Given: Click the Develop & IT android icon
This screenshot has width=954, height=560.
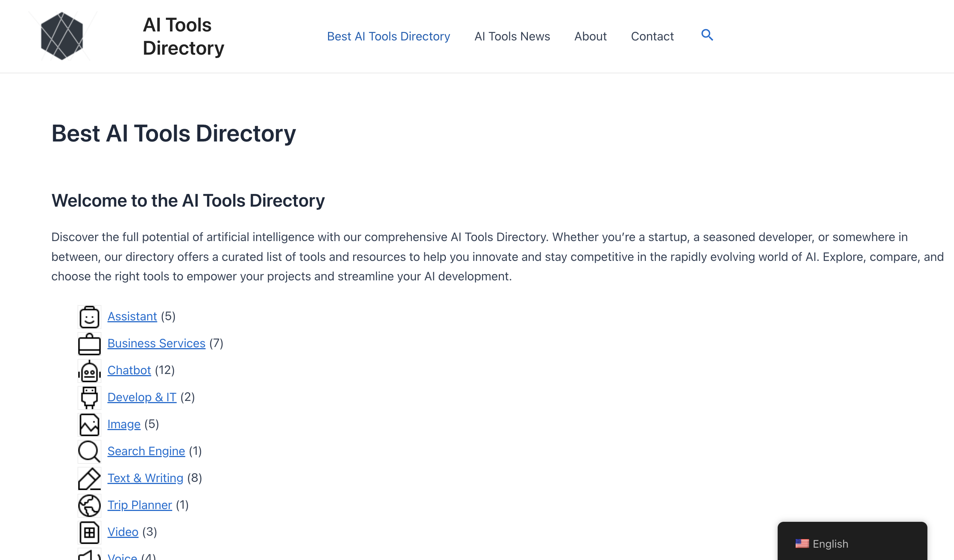Looking at the screenshot, I should point(89,398).
